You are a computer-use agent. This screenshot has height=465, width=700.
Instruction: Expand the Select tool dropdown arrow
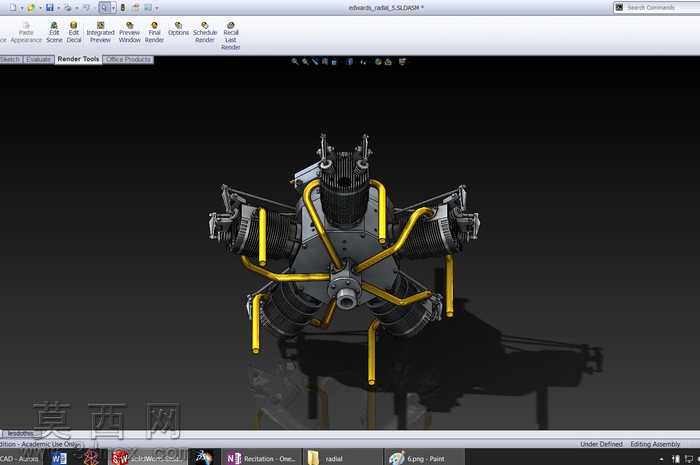click(x=113, y=8)
